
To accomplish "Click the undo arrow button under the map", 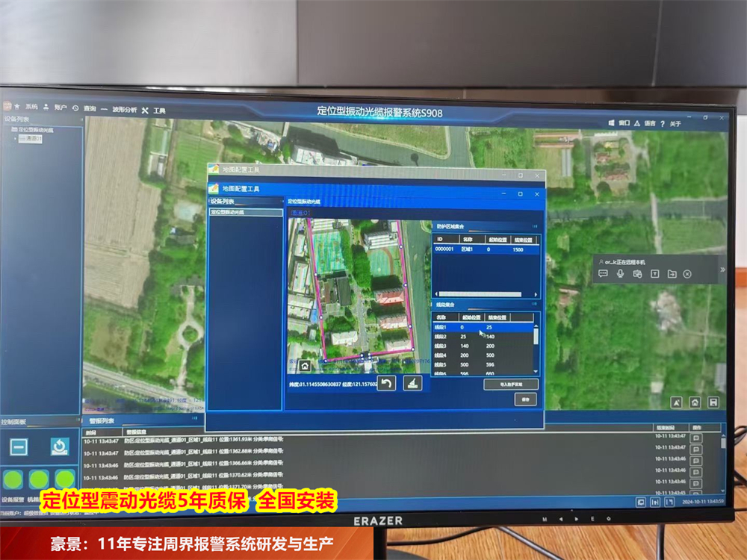I will pyautogui.click(x=386, y=383).
